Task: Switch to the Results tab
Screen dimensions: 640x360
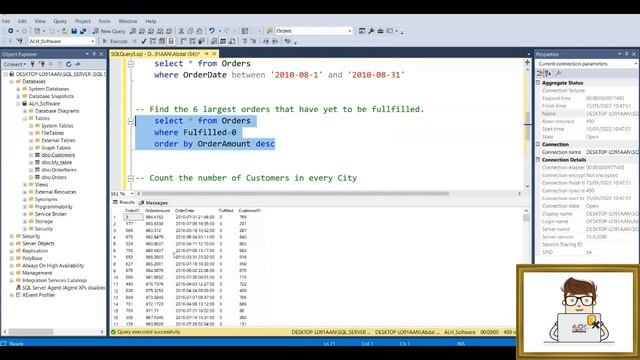Action: pyautogui.click(x=124, y=202)
